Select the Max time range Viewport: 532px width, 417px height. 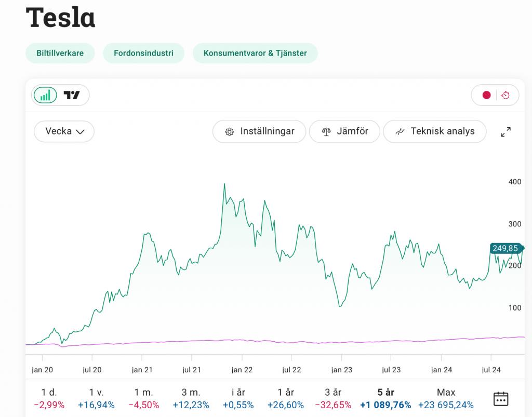[x=446, y=398]
